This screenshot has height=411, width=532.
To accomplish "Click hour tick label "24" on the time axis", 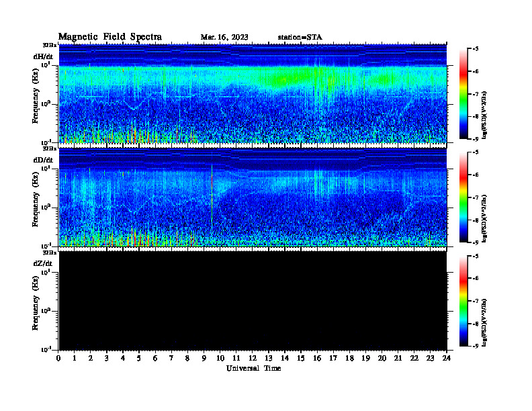I will coord(447,358).
